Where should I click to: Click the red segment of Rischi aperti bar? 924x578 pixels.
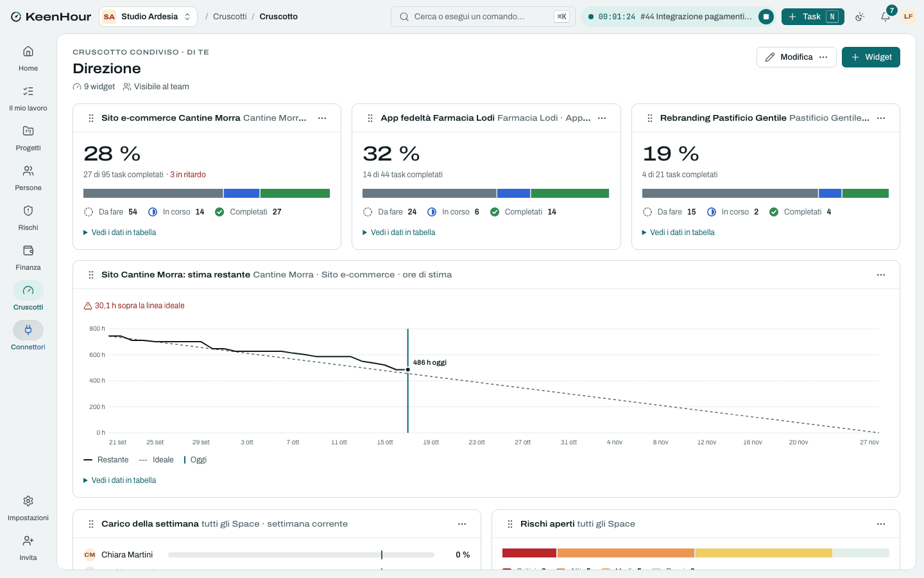529,553
